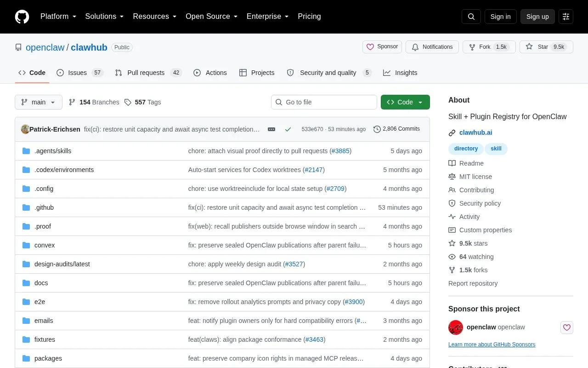Open the appearance settings icon button
The image size is (588, 368).
coord(566,17)
